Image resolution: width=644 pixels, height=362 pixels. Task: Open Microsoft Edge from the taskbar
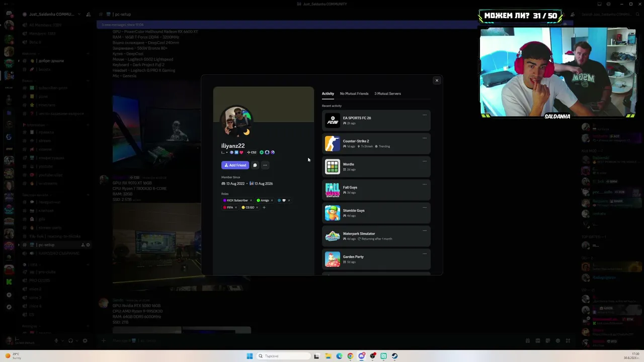coord(339,356)
